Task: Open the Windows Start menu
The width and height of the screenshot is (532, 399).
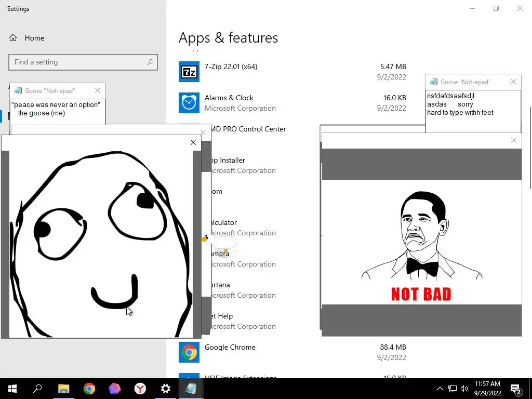Action: [x=12, y=389]
